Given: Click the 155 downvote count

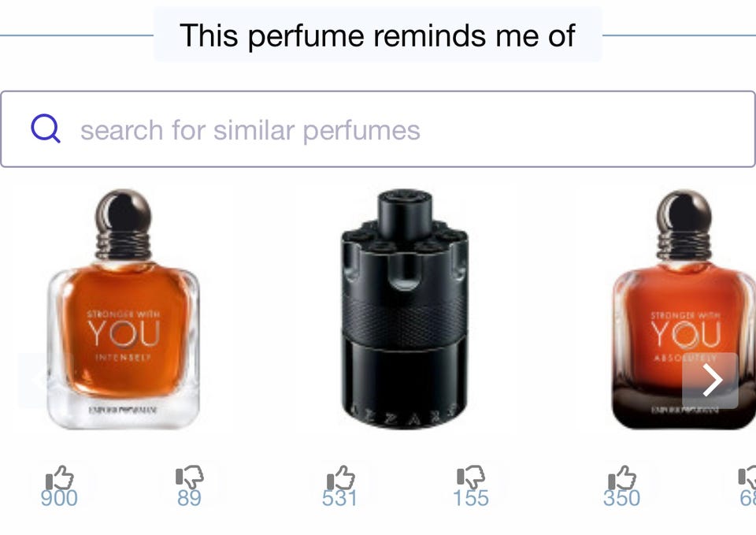Looking at the screenshot, I should pos(471,498).
